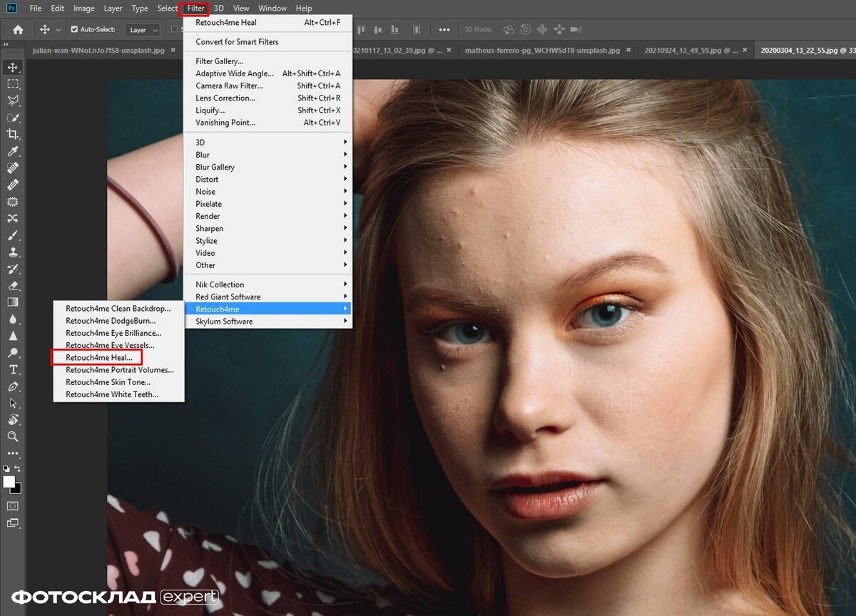
Task: Select the Clone Stamp tool
Action: (x=13, y=252)
